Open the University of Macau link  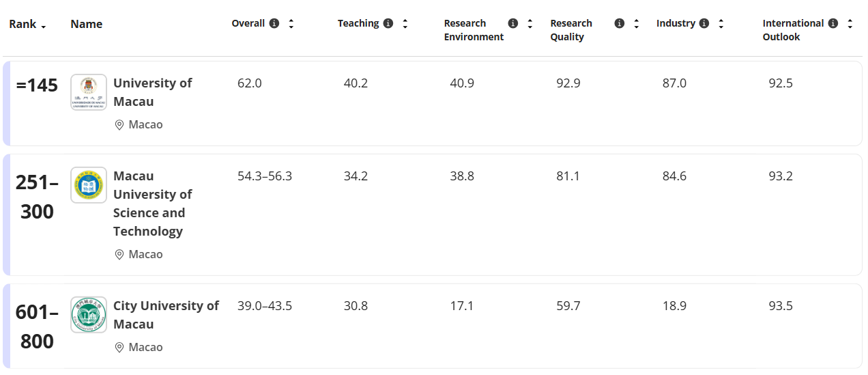152,92
